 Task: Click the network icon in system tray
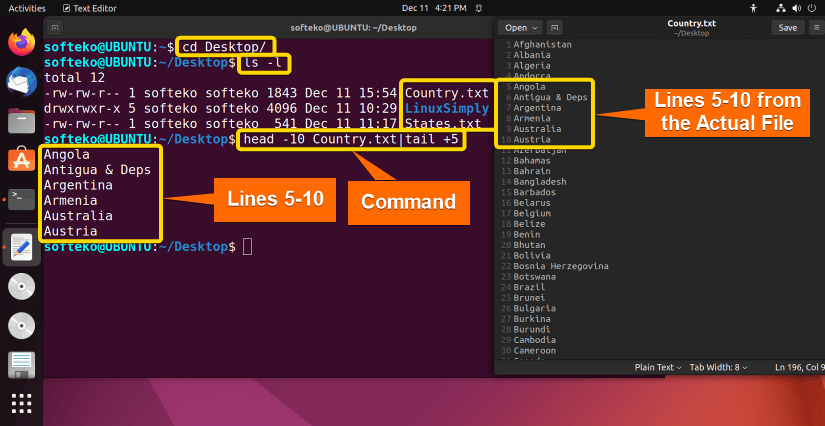coord(781,8)
